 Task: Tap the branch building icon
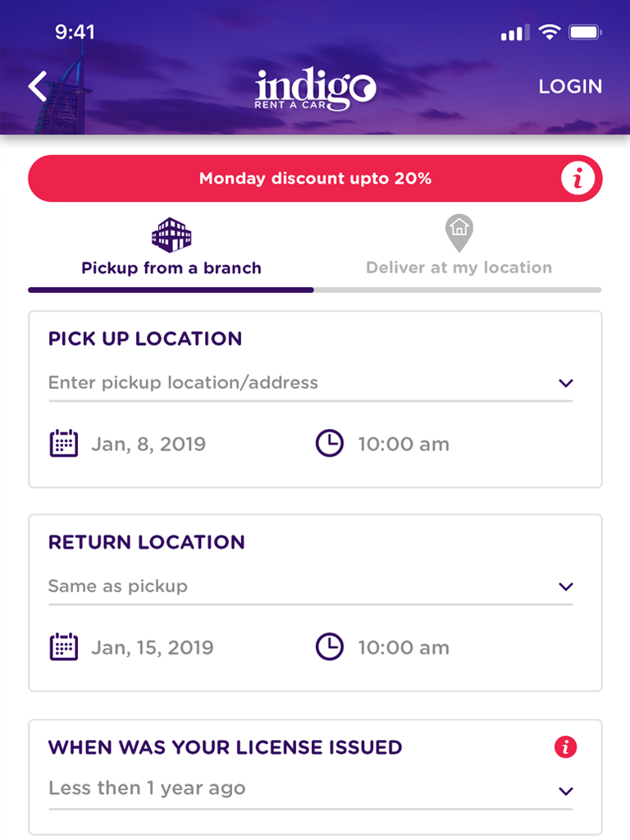point(171,235)
